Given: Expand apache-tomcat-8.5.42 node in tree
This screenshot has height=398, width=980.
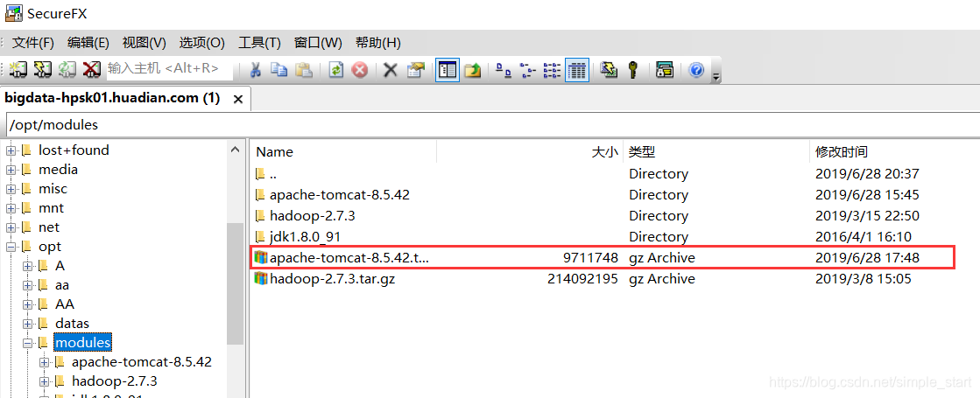Looking at the screenshot, I should [x=44, y=362].
